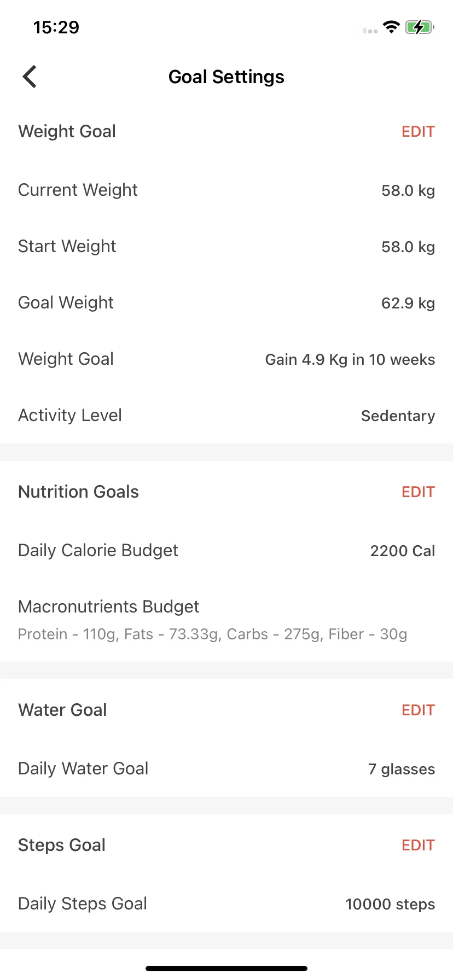The width and height of the screenshot is (453, 980).
Task: Select the Start Weight row
Action: click(x=226, y=247)
